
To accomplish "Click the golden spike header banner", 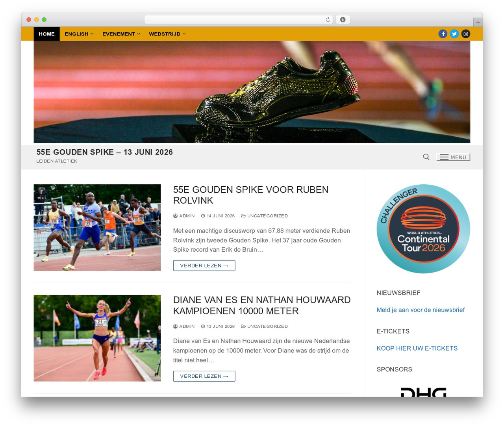I will pyautogui.click(x=252, y=92).
